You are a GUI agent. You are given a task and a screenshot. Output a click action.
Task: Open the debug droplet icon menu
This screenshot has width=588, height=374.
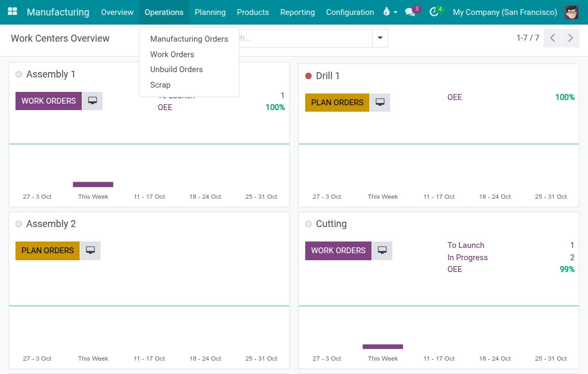tap(390, 12)
